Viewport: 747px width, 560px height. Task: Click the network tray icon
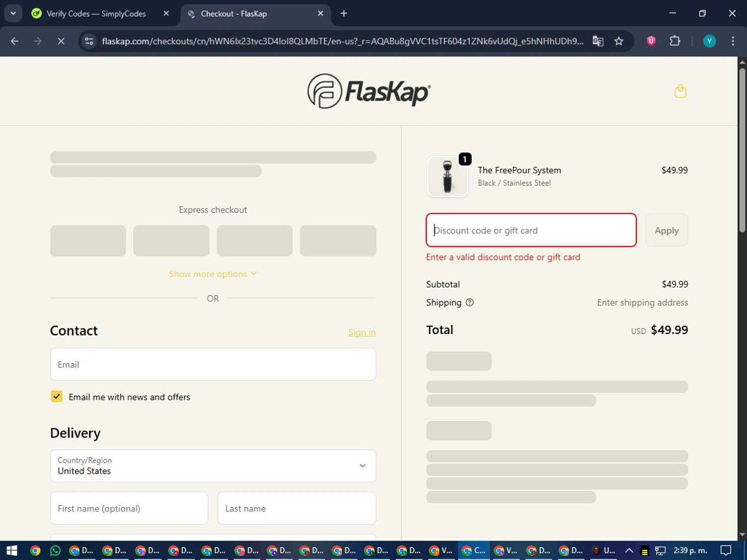pyautogui.click(x=660, y=551)
